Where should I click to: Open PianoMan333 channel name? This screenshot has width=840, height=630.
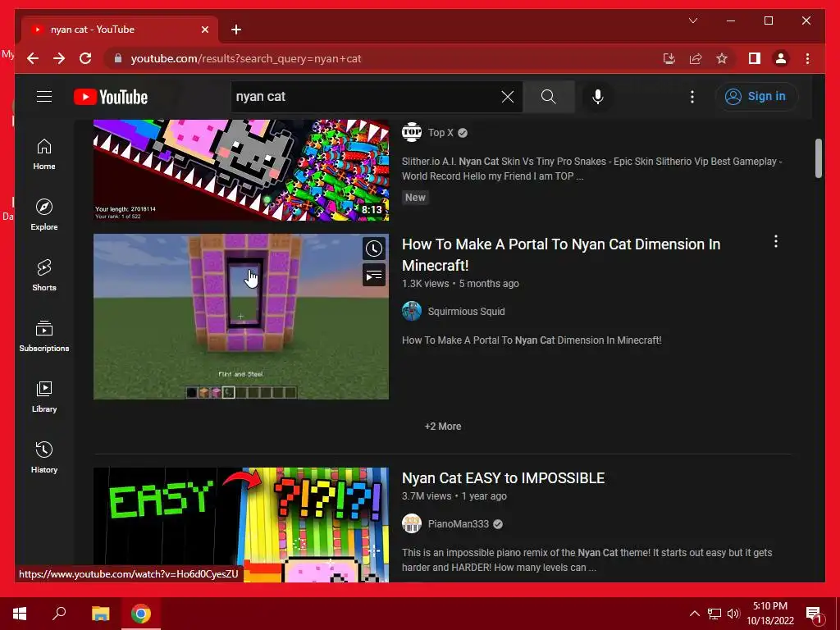(x=458, y=524)
